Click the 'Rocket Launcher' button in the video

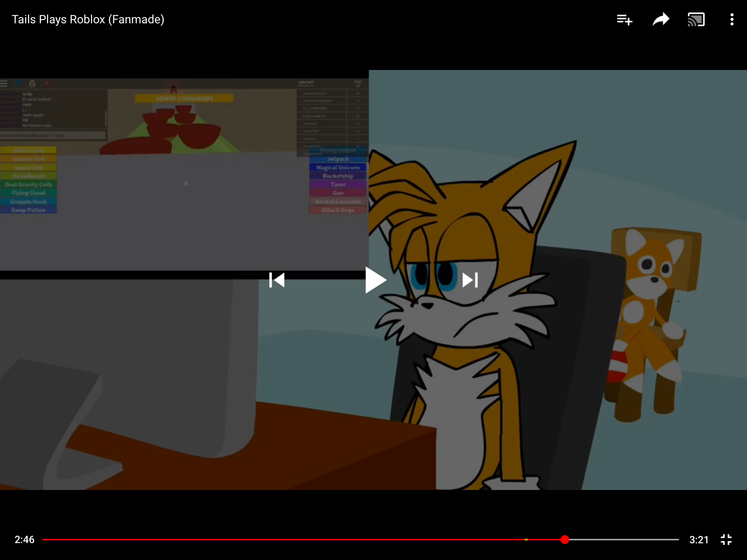click(x=338, y=201)
